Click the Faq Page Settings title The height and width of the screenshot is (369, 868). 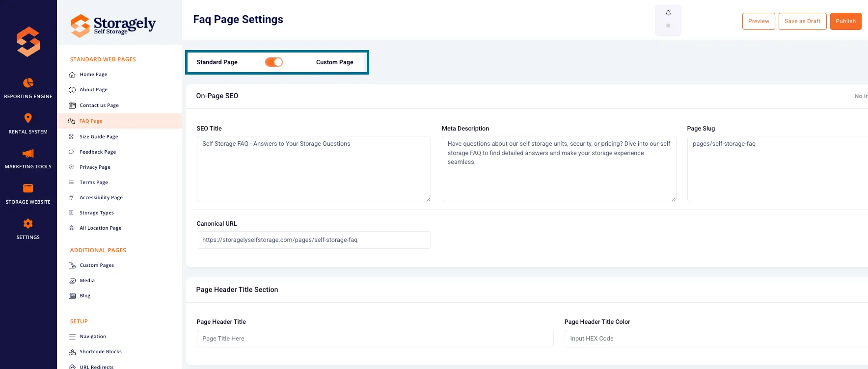238,20
